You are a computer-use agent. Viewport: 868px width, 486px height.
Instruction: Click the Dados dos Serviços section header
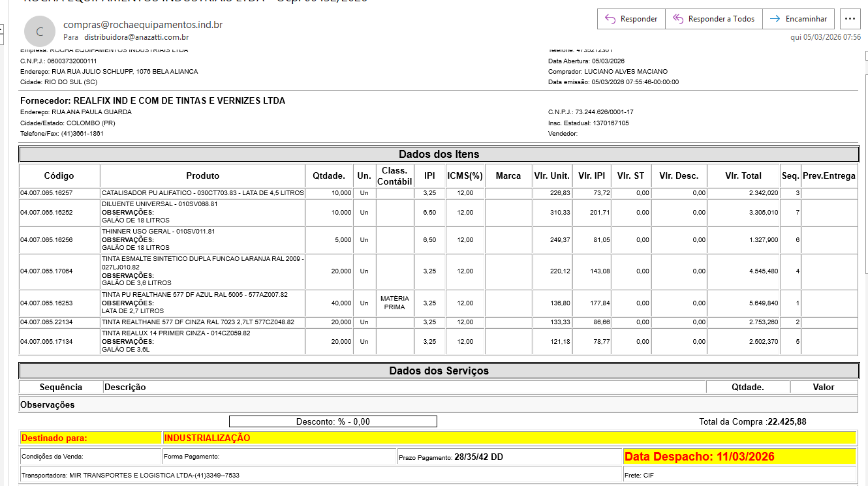pos(439,371)
